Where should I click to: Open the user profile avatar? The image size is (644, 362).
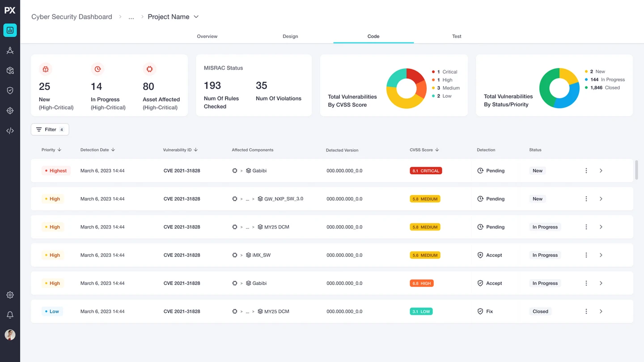(10, 335)
